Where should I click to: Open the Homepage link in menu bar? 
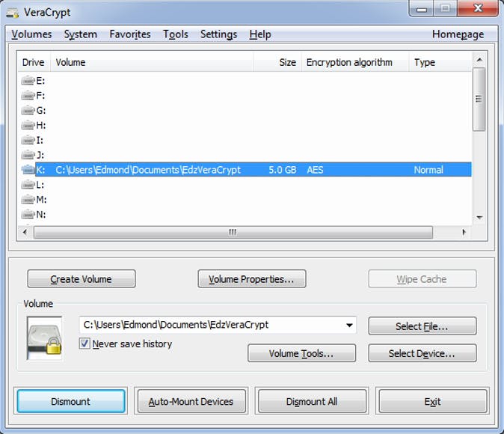point(458,34)
